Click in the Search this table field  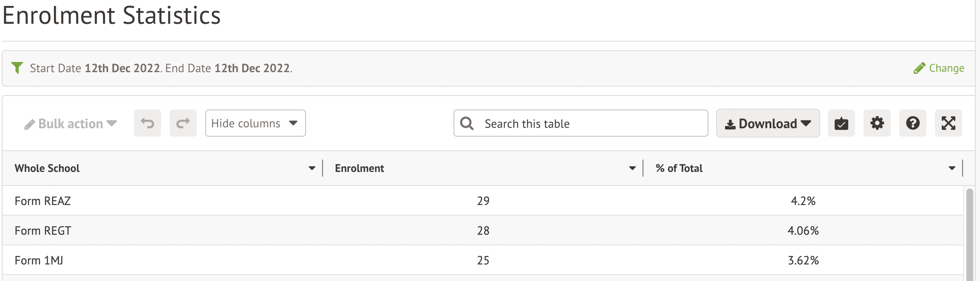click(591, 124)
